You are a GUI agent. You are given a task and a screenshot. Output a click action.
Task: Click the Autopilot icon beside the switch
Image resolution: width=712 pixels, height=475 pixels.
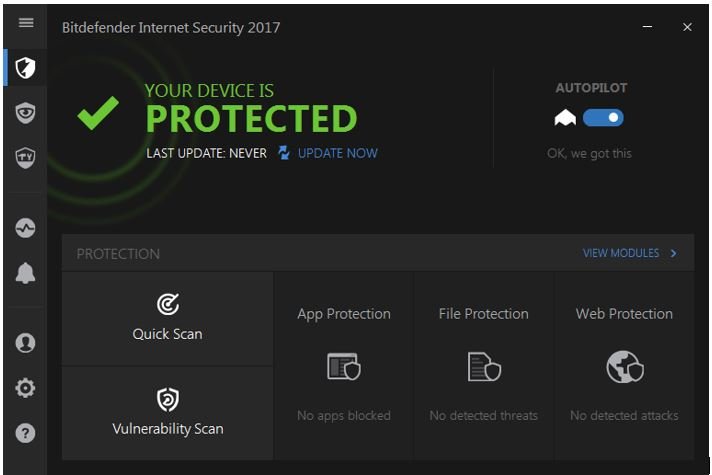[x=565, y=118]
